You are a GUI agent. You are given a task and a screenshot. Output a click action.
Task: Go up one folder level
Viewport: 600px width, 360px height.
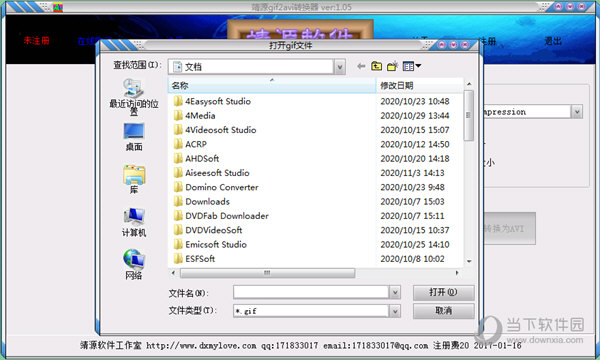coord(377,66)
